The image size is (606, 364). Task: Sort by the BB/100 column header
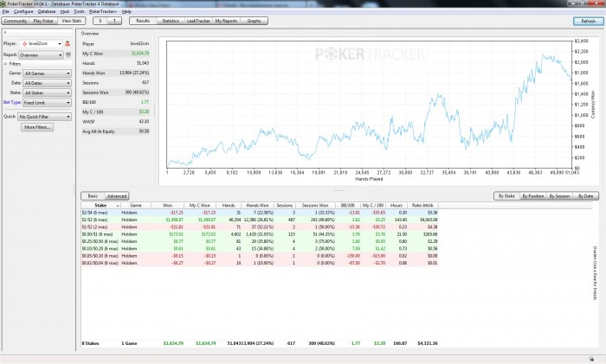[347, 206]
